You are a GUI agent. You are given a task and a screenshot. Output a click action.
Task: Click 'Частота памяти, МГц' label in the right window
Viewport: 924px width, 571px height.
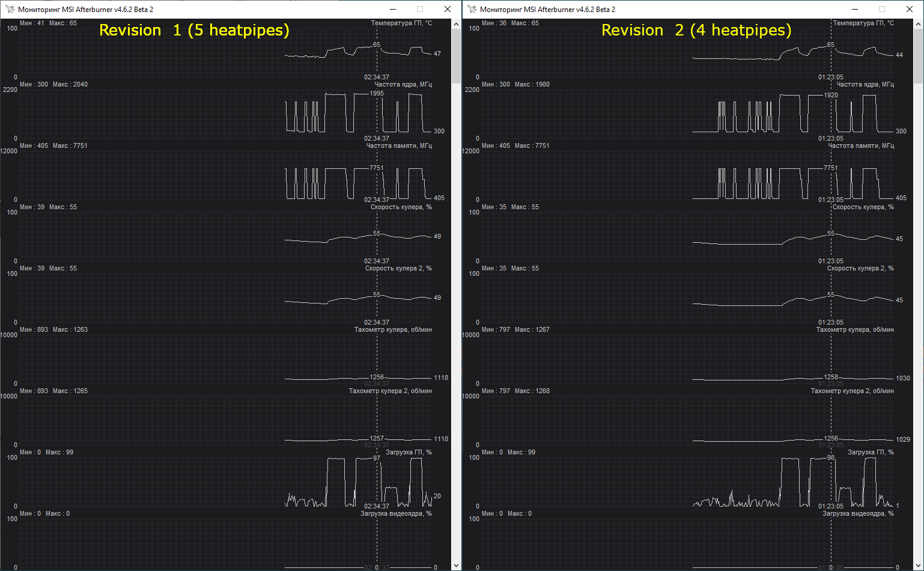pyautogui.click(x=861, y=145)
